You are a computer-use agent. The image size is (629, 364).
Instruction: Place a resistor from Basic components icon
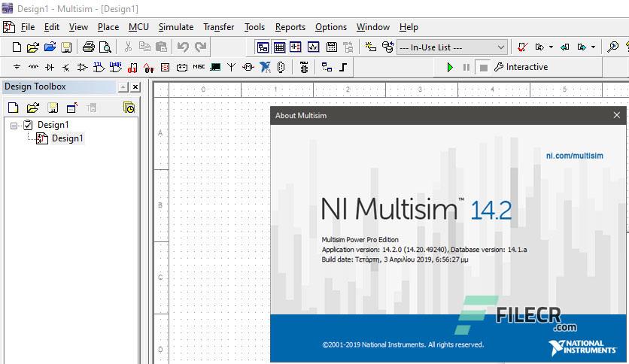[33, 68]
